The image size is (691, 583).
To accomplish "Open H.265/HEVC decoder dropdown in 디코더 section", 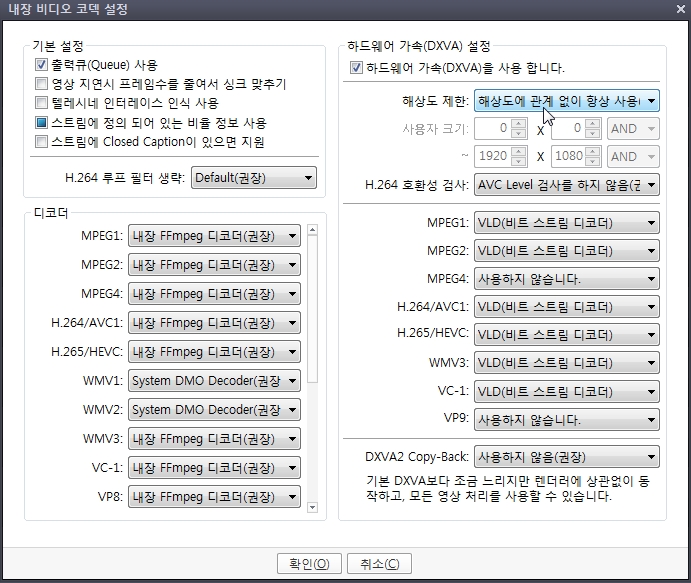I will pos(214,352).
